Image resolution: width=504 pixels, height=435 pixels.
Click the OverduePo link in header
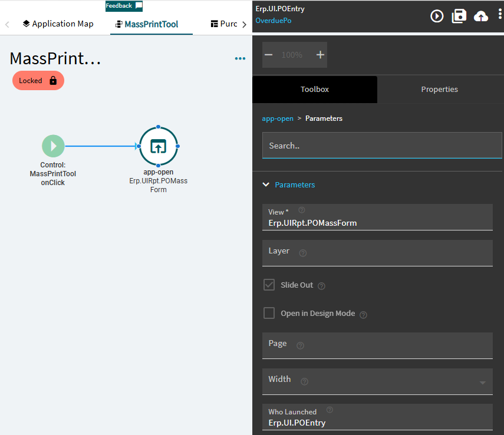point(274,21)
